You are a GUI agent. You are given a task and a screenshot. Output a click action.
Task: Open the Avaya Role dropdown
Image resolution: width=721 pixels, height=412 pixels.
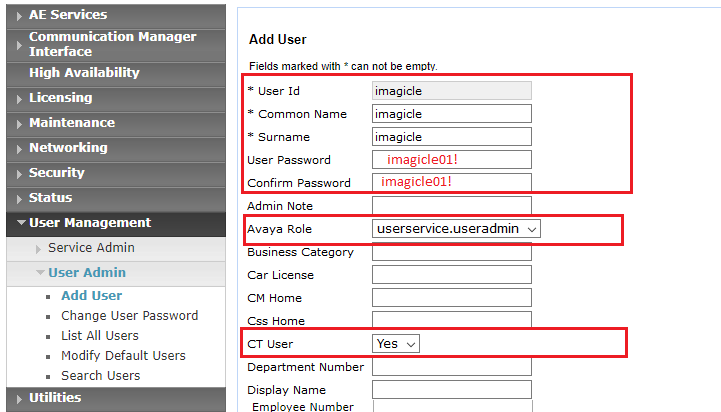[x=456, y=229]
